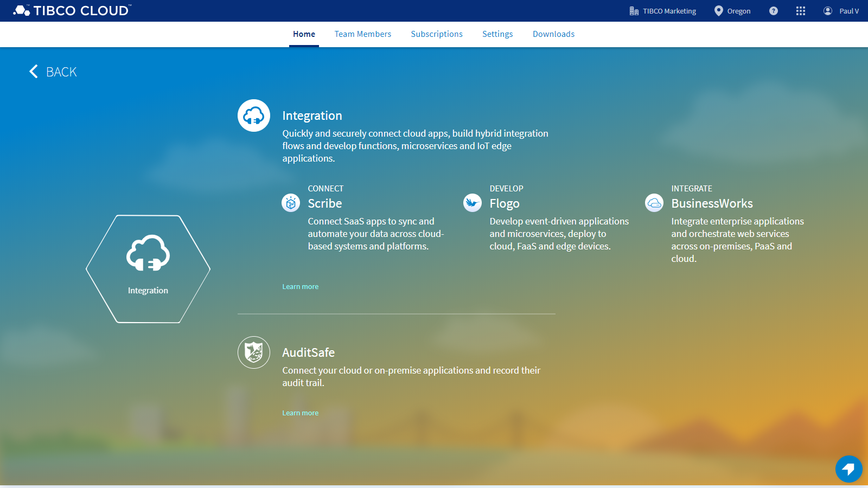
Task: Click Learn more under Scribe
Action: coord(300,286)
